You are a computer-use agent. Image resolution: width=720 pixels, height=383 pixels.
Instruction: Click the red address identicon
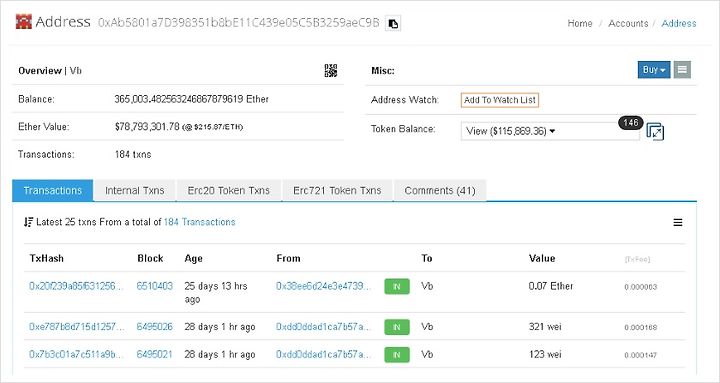tap(24, 22)
